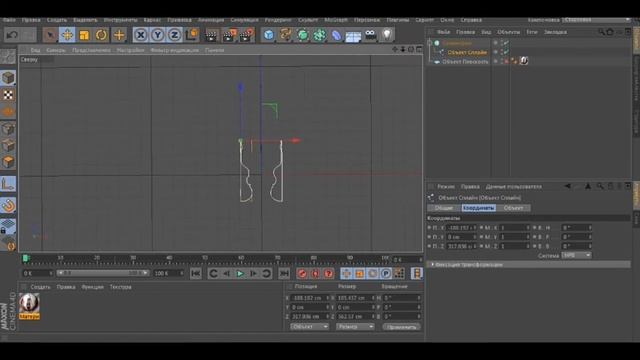Screen dimensions: 640x360
Task: Switch to the Object tab in attributes
Action: tap(513, 208)
